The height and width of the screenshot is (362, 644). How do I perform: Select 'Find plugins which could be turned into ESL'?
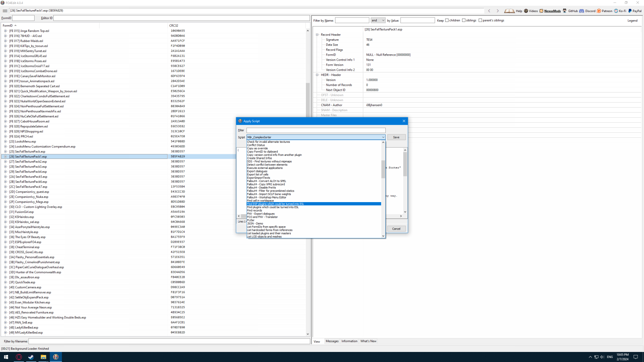(x=273, y=207)
